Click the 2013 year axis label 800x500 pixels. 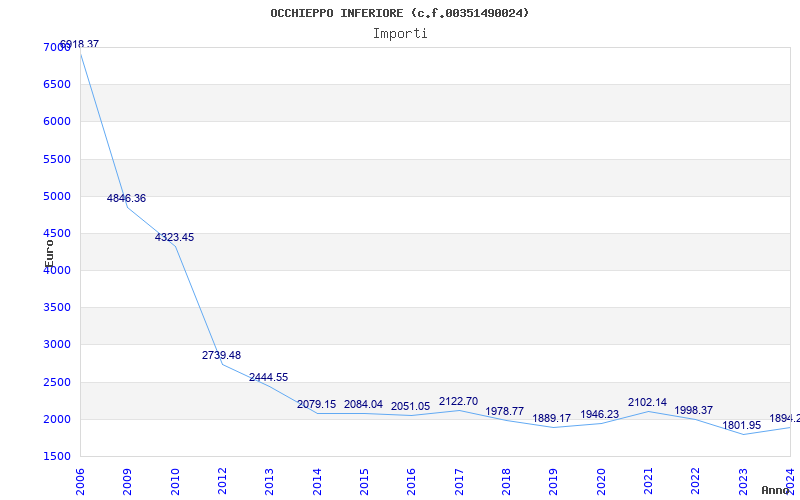[269, 482]
